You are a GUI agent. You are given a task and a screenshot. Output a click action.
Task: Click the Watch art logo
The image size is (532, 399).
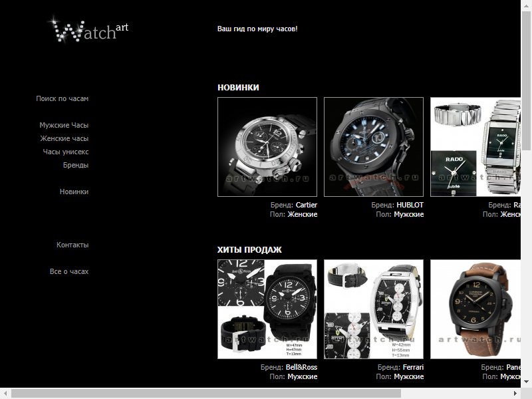click(x=89, y=30)
